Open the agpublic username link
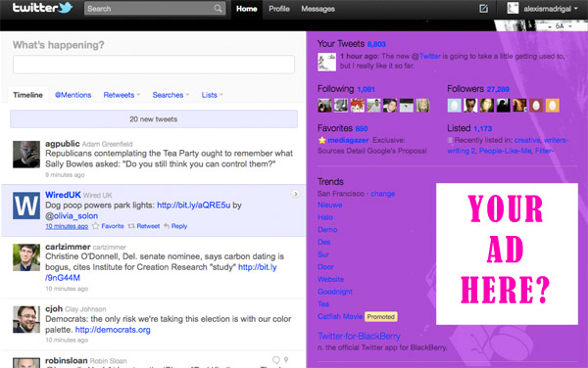 [x=63, y=144]
